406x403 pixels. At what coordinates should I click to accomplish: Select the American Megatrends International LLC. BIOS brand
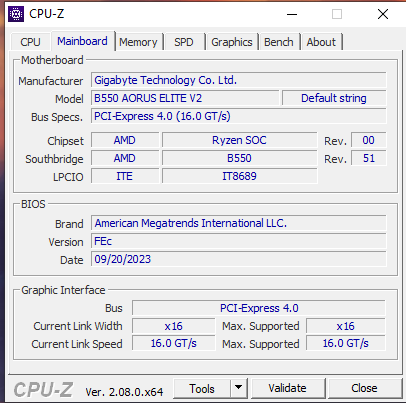(239, 223)
